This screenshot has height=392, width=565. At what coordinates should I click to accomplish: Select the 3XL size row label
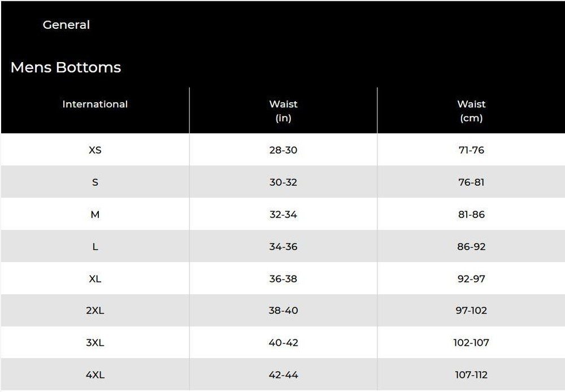tap(95, 343)
